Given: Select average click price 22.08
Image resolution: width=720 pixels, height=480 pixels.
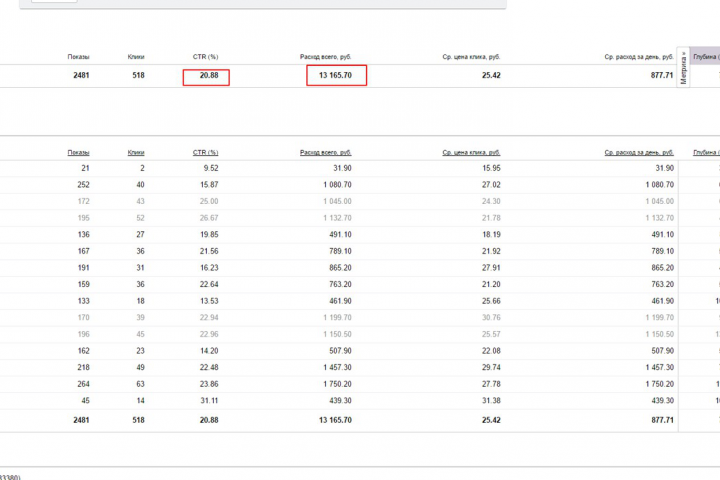Looking at the screenshot, I should point(491,351).
